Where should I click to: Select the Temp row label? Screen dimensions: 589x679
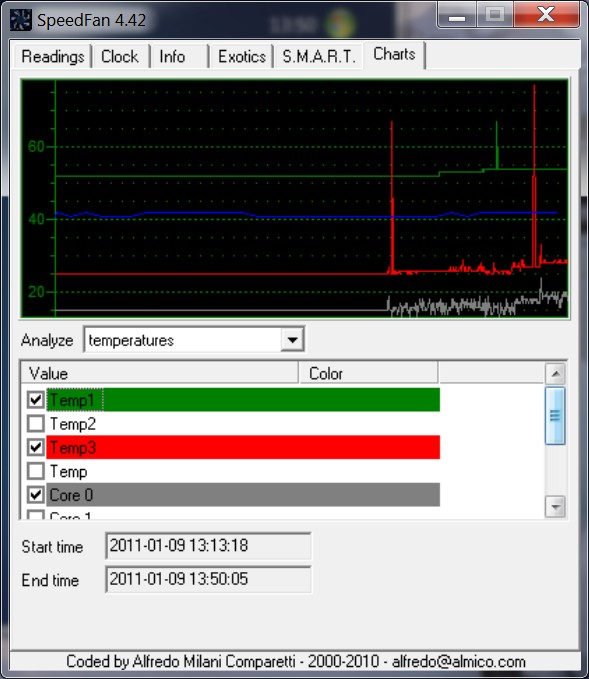(x=68, y=472)
